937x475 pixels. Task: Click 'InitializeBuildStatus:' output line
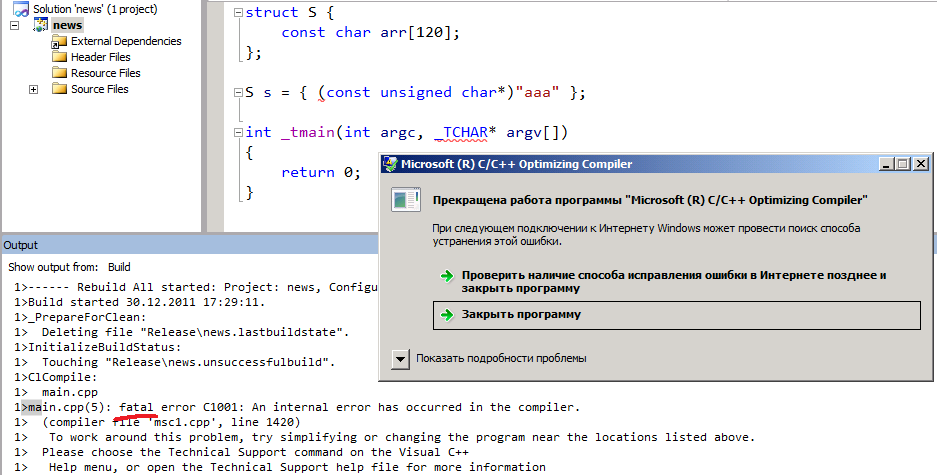coord(97,347)
